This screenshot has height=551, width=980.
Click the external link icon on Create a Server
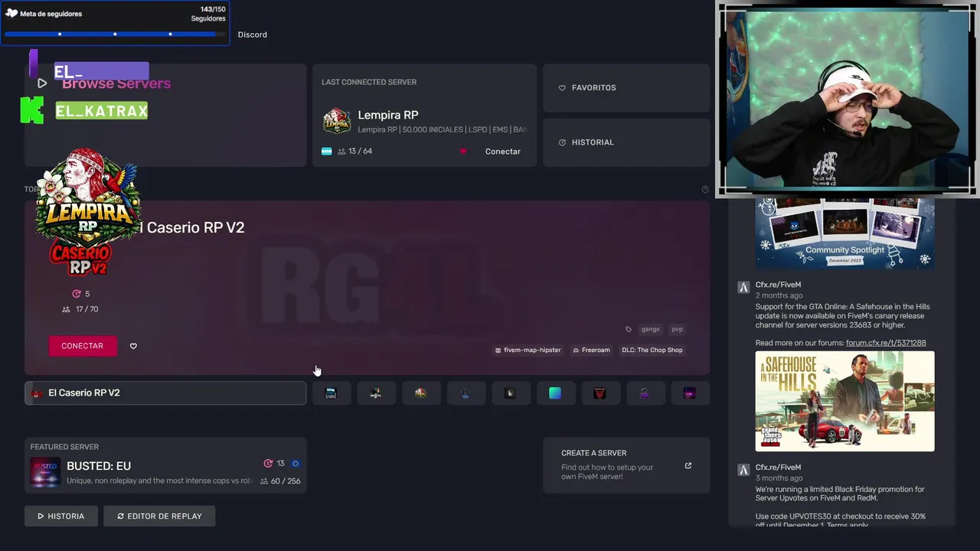(x=688, y=465)
